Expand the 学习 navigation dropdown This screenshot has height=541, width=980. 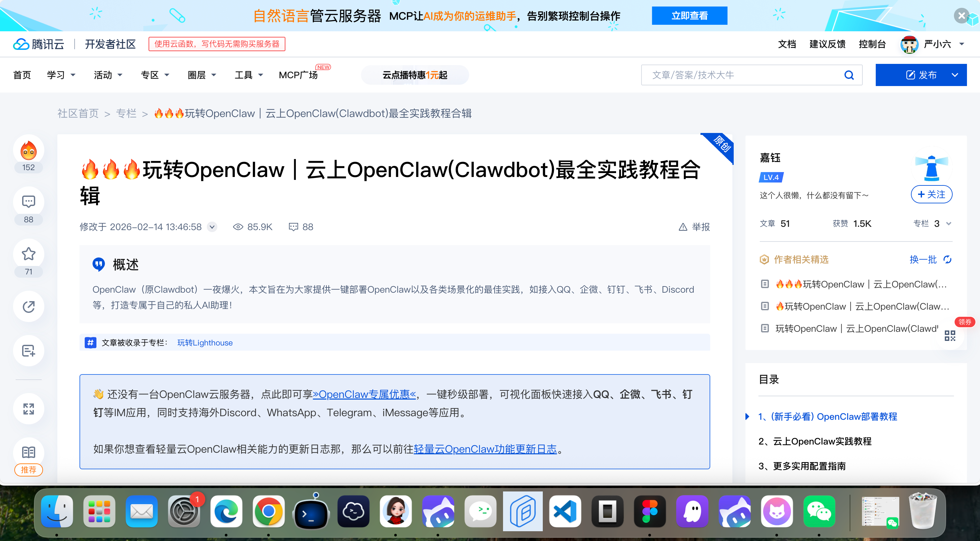point(61,75)
